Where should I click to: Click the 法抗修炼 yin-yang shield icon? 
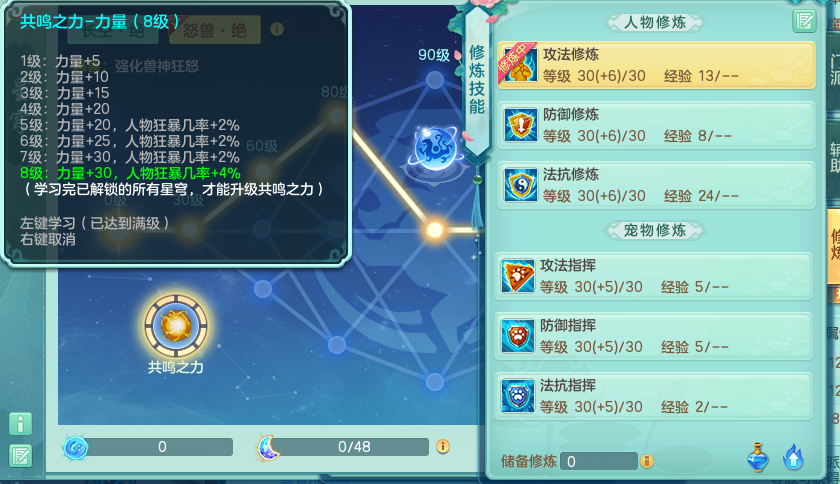(520, 184)
